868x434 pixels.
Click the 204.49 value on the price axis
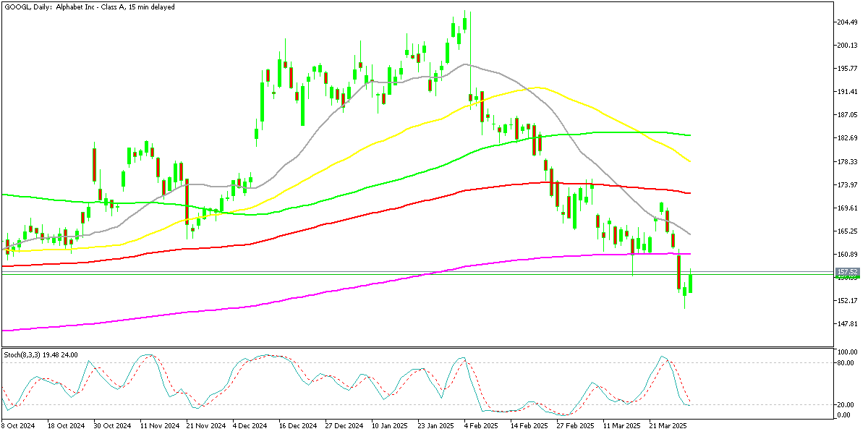click(x=846, y=22)
